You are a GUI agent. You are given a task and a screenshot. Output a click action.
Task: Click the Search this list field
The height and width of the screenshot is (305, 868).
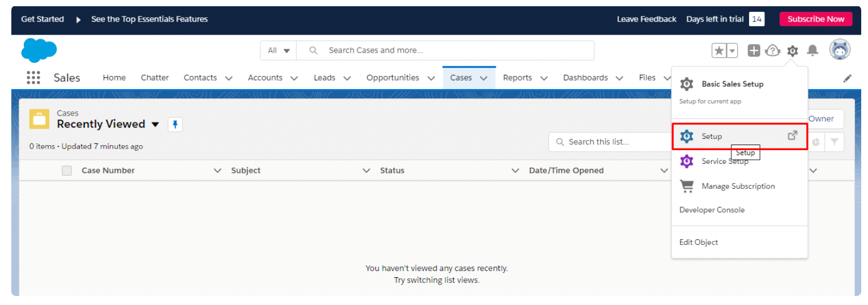click(x=610, y=142)
